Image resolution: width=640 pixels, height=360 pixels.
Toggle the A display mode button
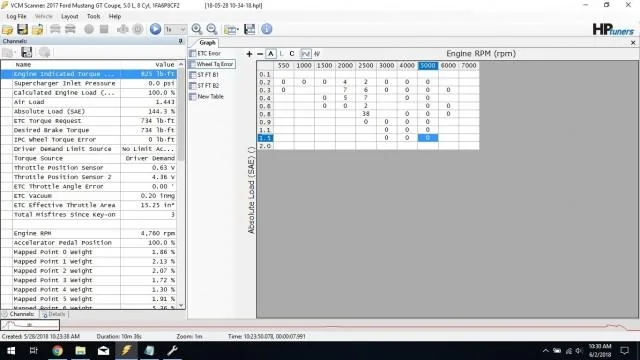(271, 53)
